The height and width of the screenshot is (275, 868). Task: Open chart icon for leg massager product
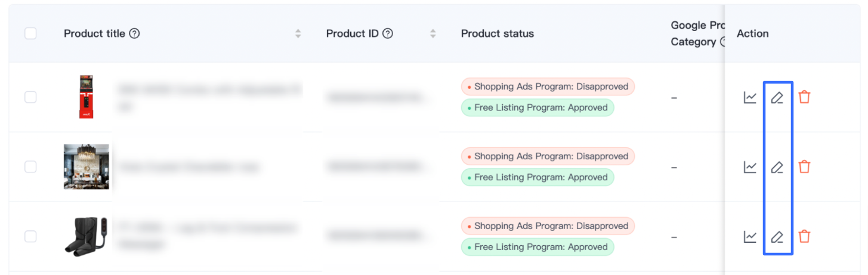pyautogui.click(x=750, y=237)
